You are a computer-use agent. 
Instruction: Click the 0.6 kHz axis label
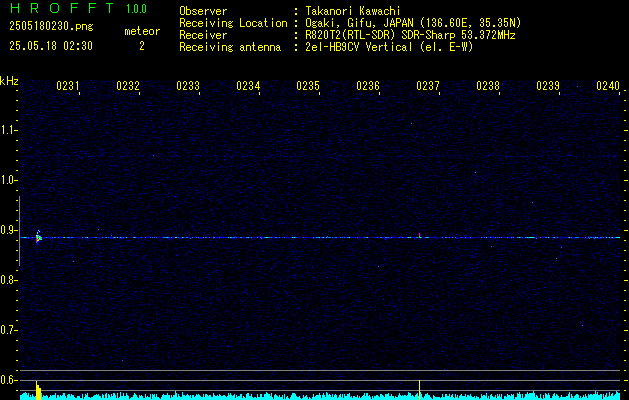[x=8, y=380]
